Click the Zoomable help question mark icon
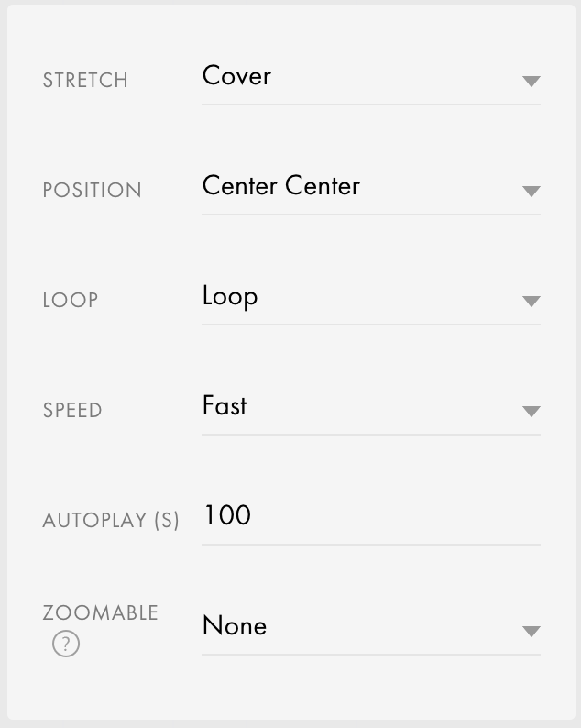Screen dimensions: 581x728 (66, 644)
